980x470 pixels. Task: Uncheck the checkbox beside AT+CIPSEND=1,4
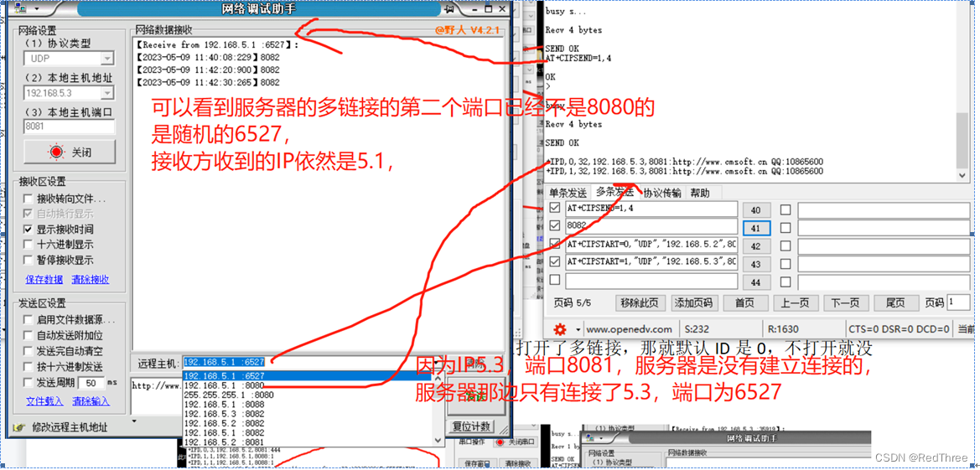point(554,209)
